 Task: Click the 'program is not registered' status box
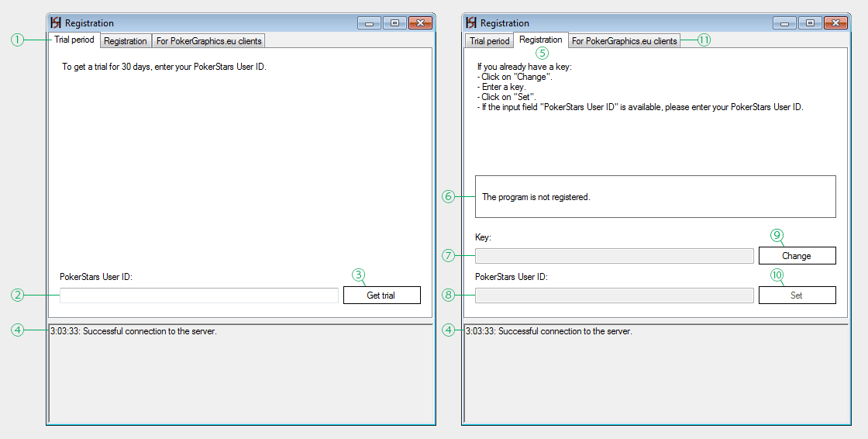tap(655, 197)
